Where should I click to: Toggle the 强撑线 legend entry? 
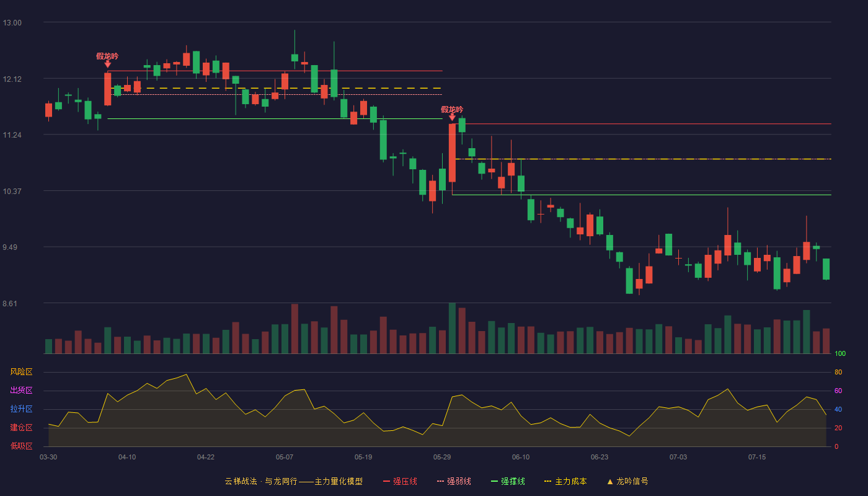tap(508, 481)
